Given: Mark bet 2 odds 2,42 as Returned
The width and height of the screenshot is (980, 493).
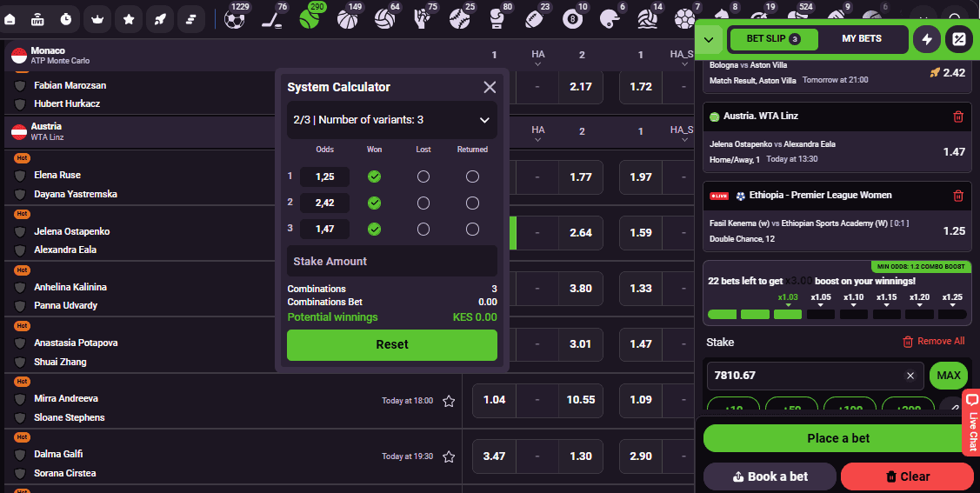Looking at the screenshot, I should [x=472, y=203].
